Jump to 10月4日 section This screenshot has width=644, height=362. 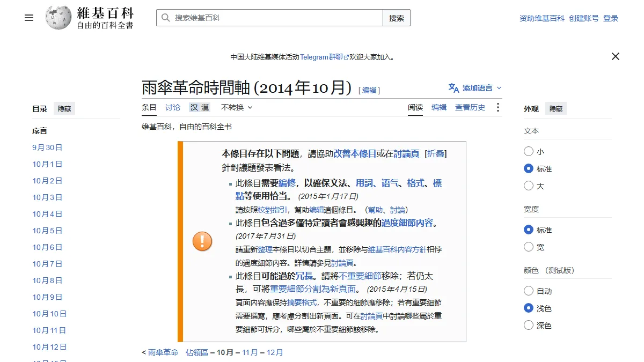[x=47, y=214]
